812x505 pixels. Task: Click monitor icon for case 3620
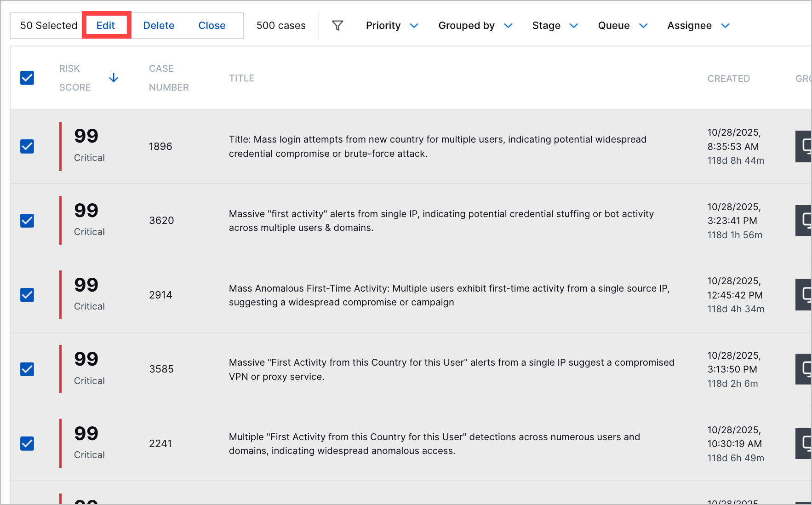click(x=805, y=220)
